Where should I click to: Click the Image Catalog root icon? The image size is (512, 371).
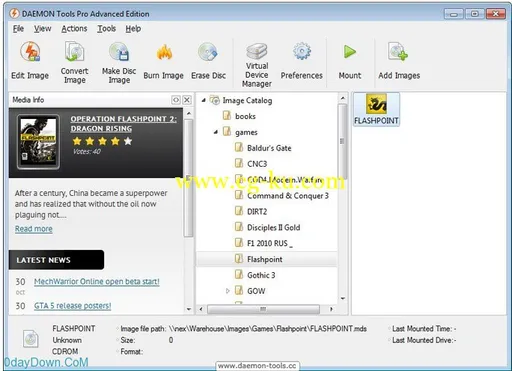coord(215,100)
